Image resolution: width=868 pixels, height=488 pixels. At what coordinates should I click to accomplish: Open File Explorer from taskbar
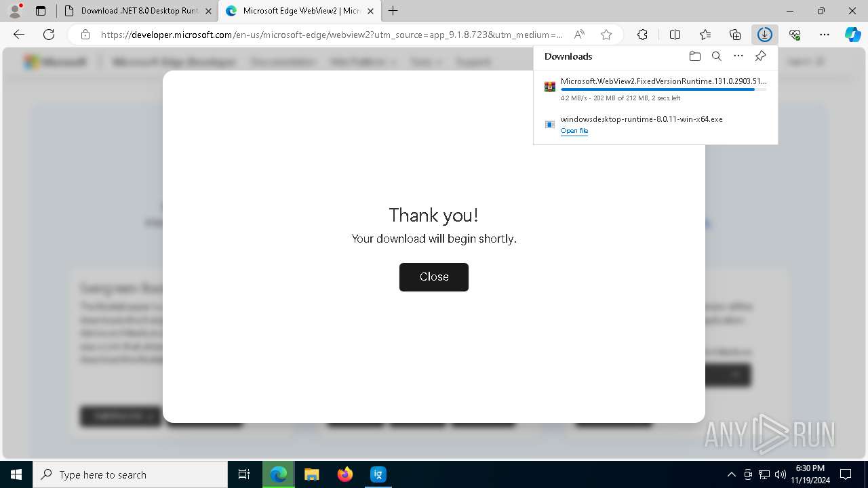312,474
